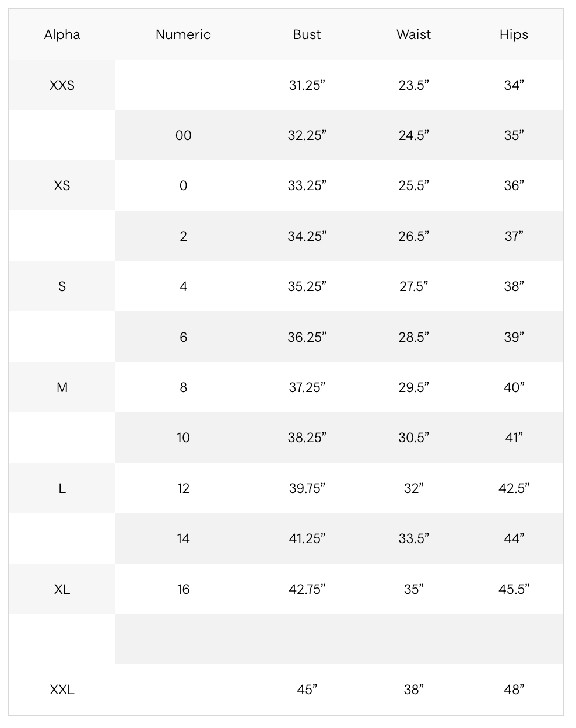Click the 27.5” waist measurement
Viewport: 576px width, 728px height.
(x=413, y=286)
